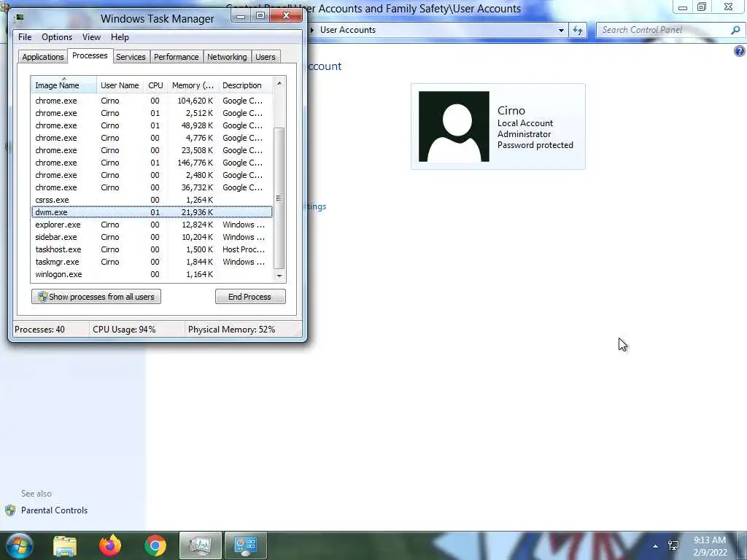Switch to the Services tab
The height and width of the screenshot is (560, 747).
coord(131,57)
